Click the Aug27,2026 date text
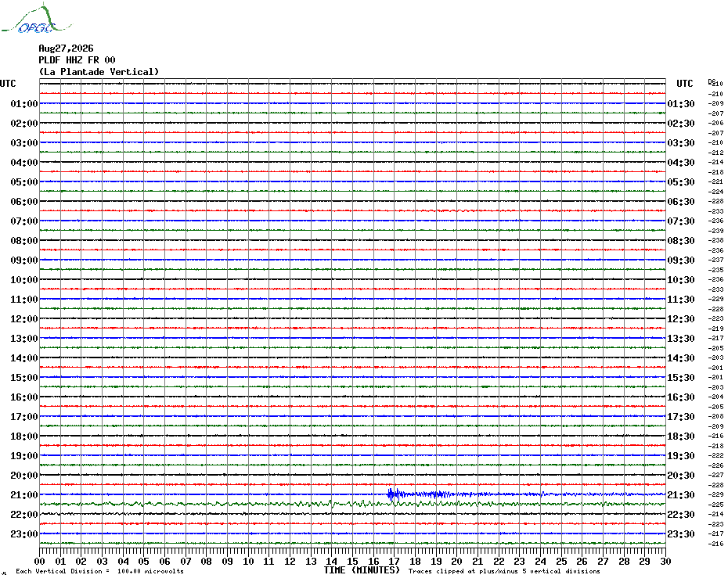The width and height of the screenshot is (728, 582). click(x=66, y=48)
